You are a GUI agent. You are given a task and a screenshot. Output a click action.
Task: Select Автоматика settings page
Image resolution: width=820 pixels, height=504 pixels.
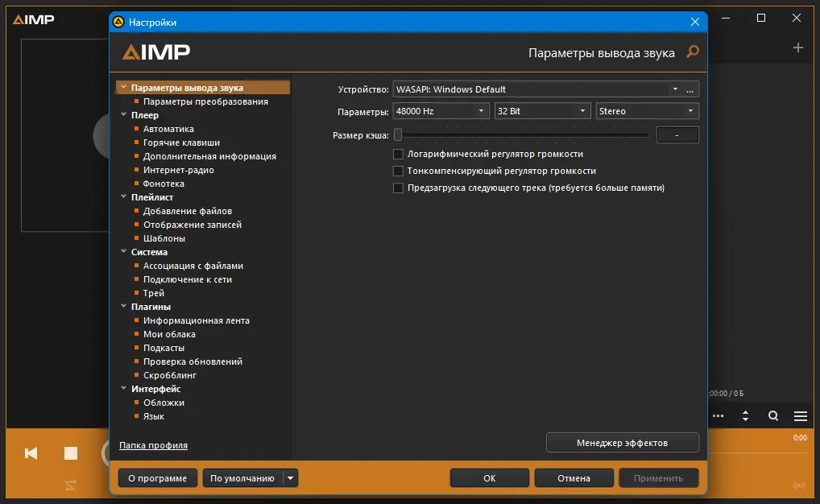tap(168, 129)
